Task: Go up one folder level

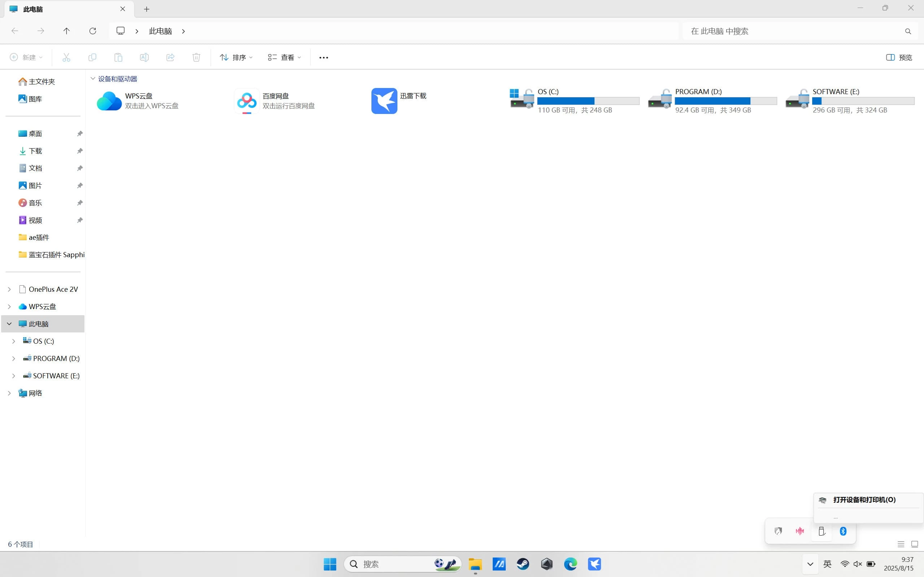Action: click(66, 31)
